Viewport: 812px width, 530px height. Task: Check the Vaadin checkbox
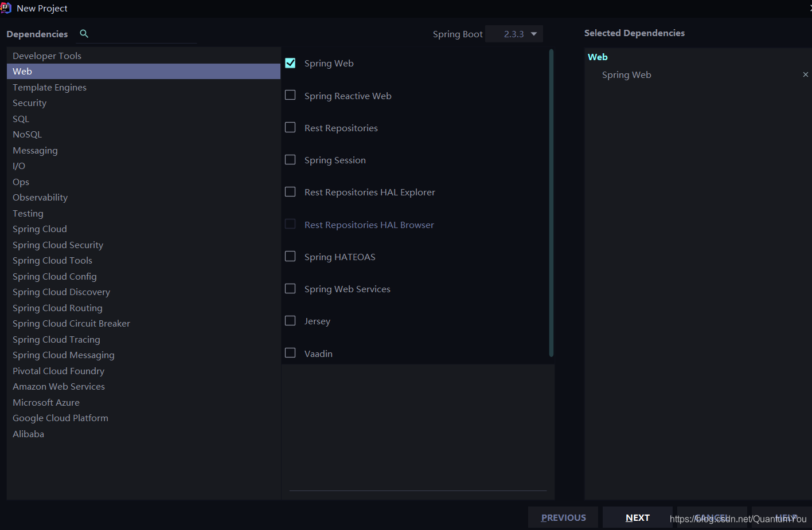(290, 353)
